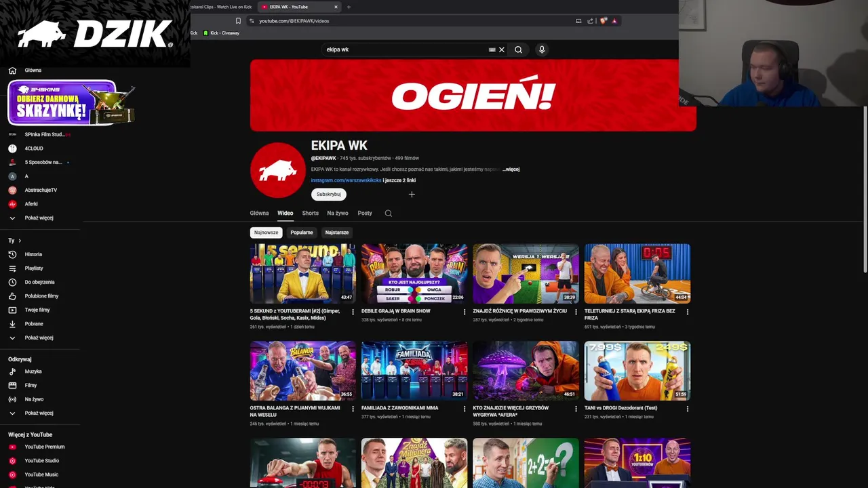Start voice search with the microphone
Screen dimensions: 868x488
click(x=541, y=49)
